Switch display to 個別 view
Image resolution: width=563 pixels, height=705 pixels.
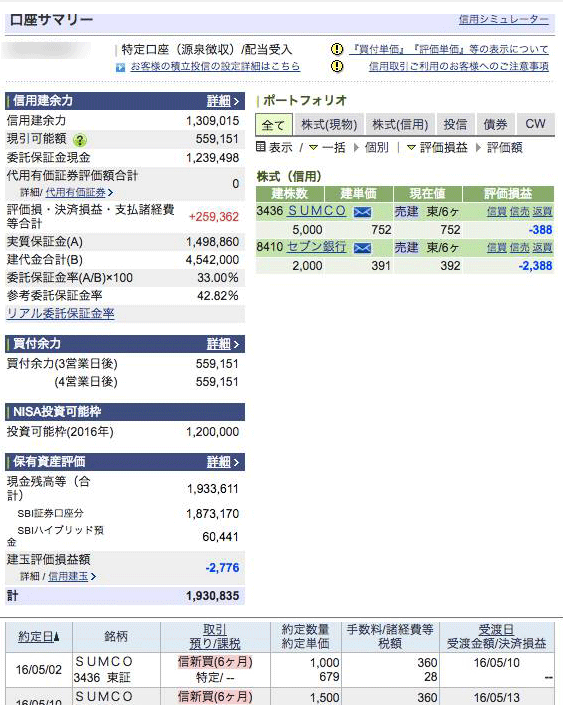pos(376,147)
